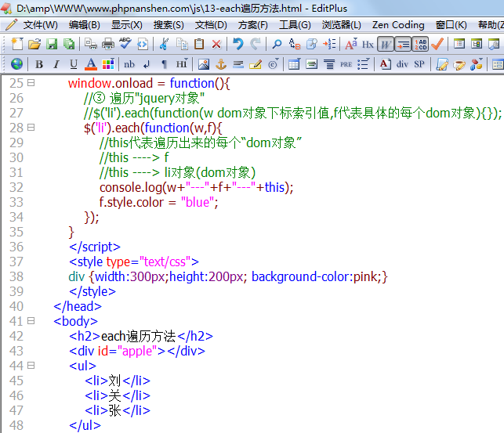Open the Heading tag dropdown (Hi)

[x=182, y=64]
